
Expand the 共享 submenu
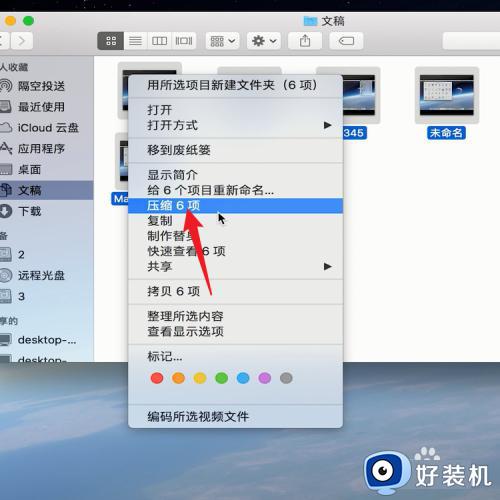point(235,266)
